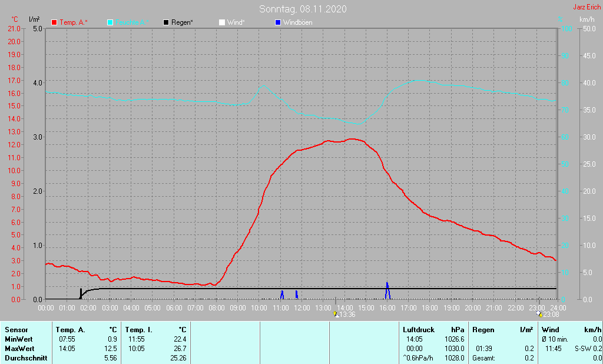The width and height of the screenshot is (603, 364).
Task: Click the red Temp. A. legend square
Action: pos(55,22)
